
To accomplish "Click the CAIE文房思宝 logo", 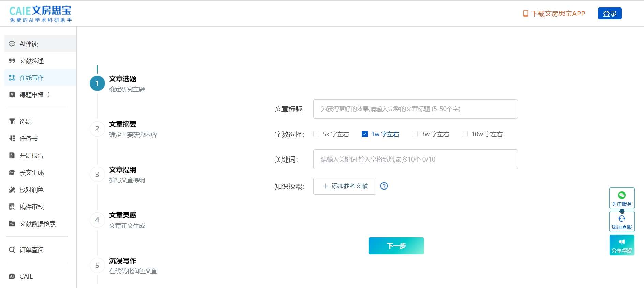I will coord(41,14).
